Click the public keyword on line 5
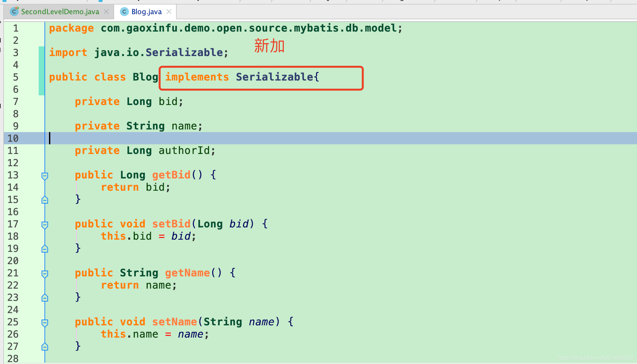637x364 pixels. [68, 77]
